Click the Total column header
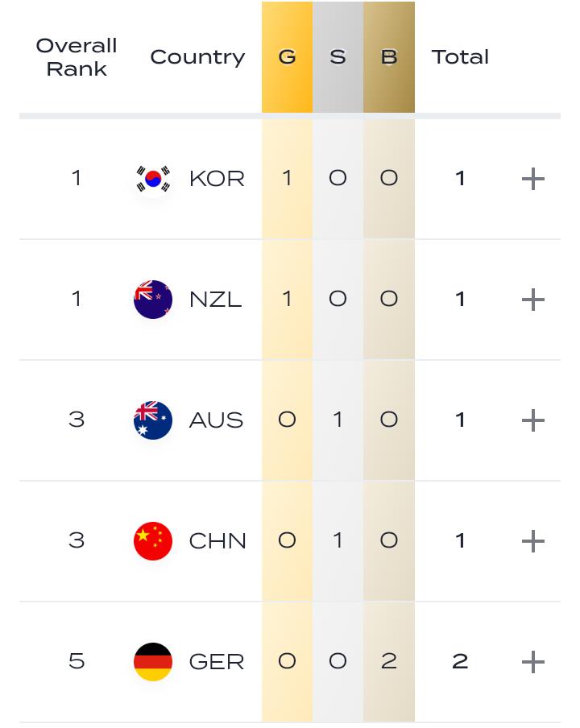Screen dimensions: 580x728 460,57
